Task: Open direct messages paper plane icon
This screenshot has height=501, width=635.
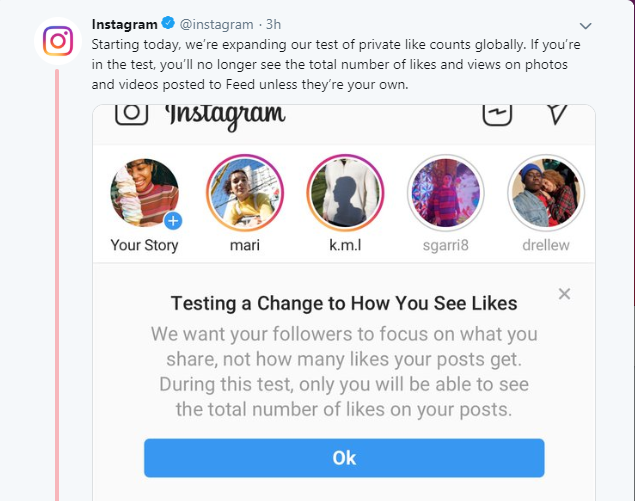Action: 557,112
